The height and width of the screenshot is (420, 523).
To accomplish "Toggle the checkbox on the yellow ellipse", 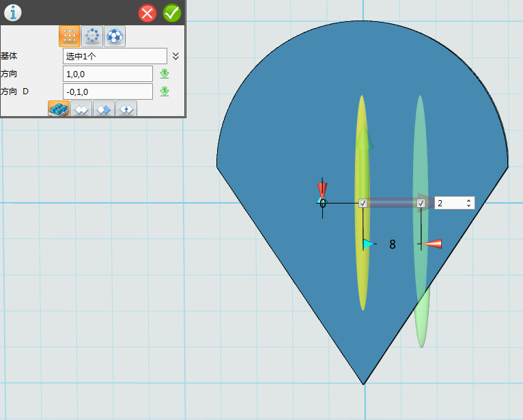I will [363, 203].
